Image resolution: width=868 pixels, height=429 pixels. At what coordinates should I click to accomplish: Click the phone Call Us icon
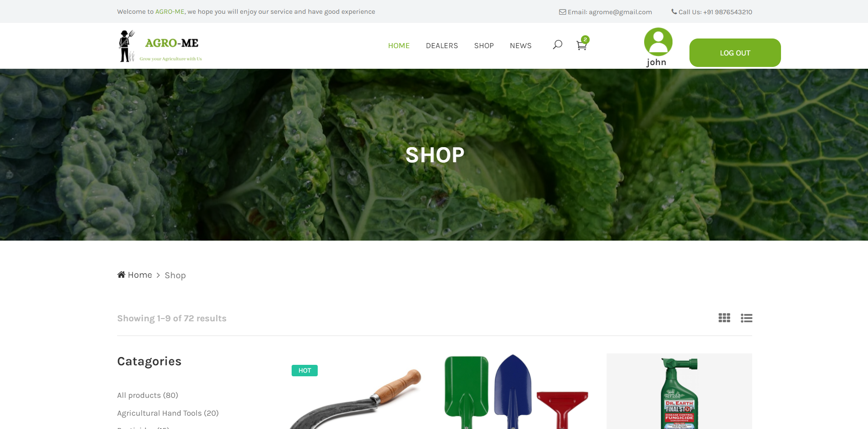point(674,12)
